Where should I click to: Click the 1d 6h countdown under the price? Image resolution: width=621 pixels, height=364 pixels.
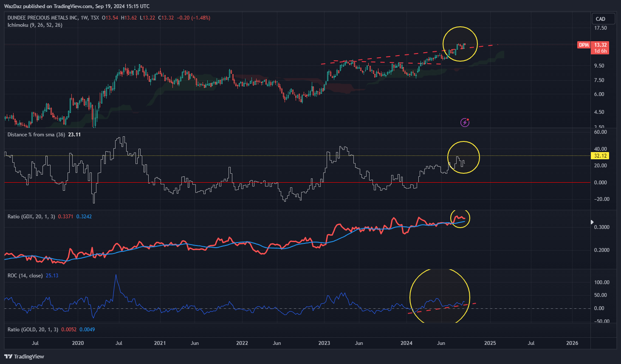click(x=601, y=51)
